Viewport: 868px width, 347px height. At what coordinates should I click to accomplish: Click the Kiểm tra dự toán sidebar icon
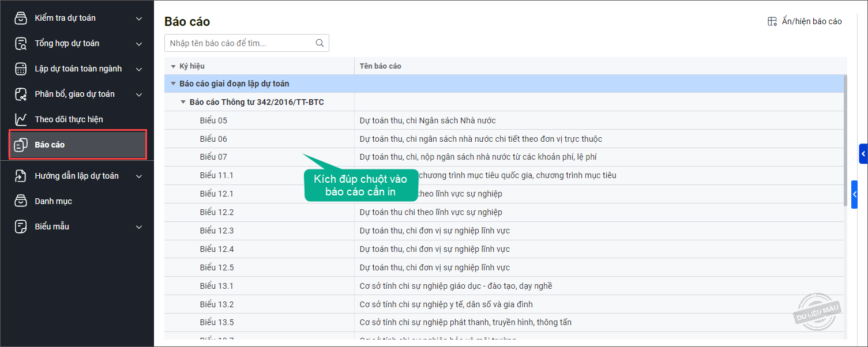21,18
